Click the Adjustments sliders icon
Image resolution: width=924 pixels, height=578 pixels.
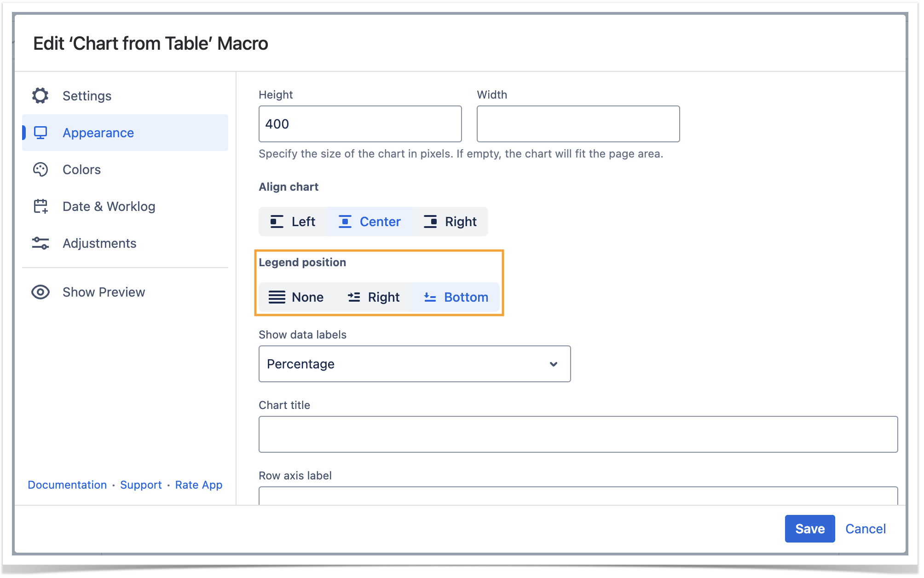coord(40,243)
